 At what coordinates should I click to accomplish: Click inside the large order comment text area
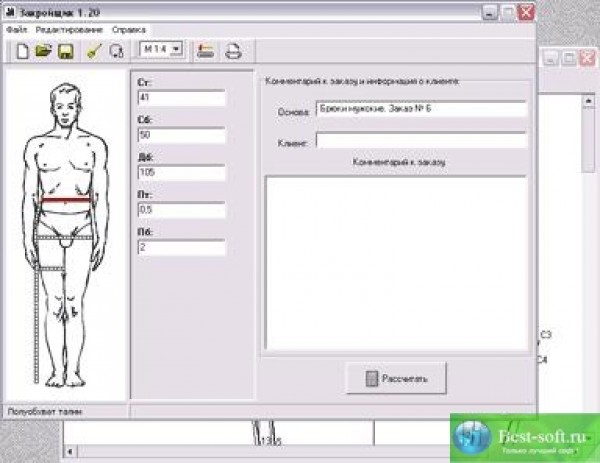point(396,263)
